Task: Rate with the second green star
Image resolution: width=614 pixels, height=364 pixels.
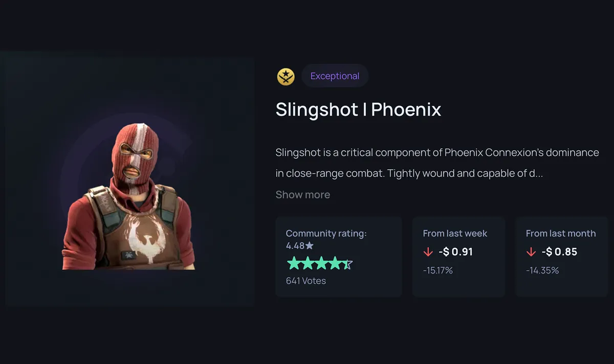Action: [307, 264]
